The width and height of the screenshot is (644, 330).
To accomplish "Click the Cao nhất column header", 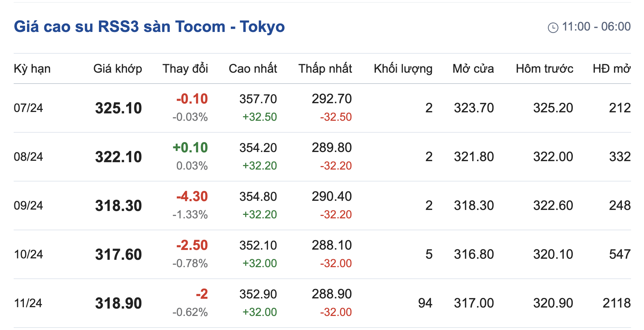I will click(x=253, y=68).
